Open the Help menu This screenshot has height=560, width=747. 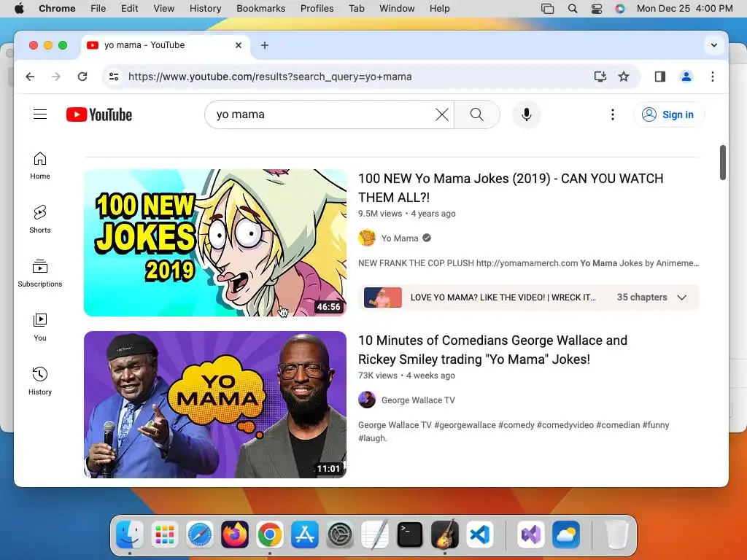(439, 9)
